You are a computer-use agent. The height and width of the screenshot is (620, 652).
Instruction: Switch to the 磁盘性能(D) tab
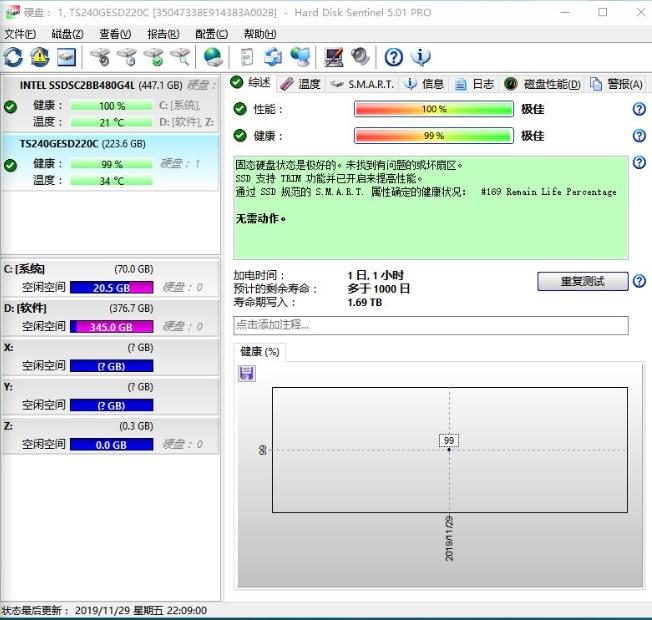(x=542, y=84)
